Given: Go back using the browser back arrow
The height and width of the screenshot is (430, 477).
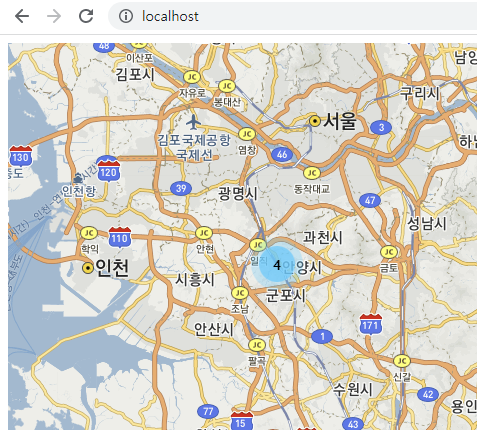Looking at the screenshot, I should [x=22, y=16].
